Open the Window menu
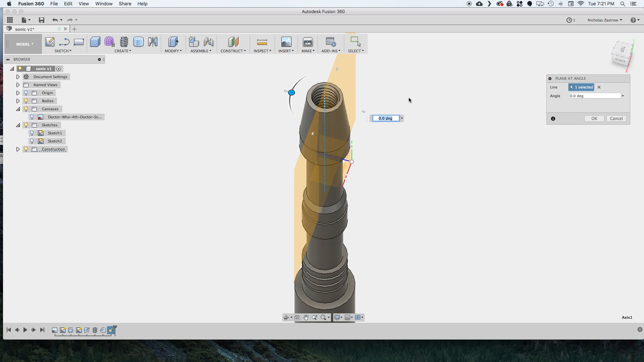 coord(104,4)
